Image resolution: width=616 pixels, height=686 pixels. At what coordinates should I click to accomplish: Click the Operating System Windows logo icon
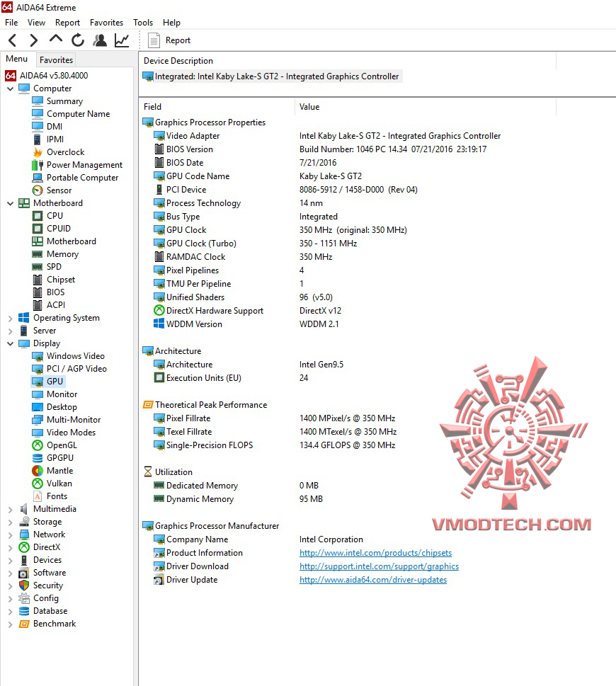click(24, 318)
